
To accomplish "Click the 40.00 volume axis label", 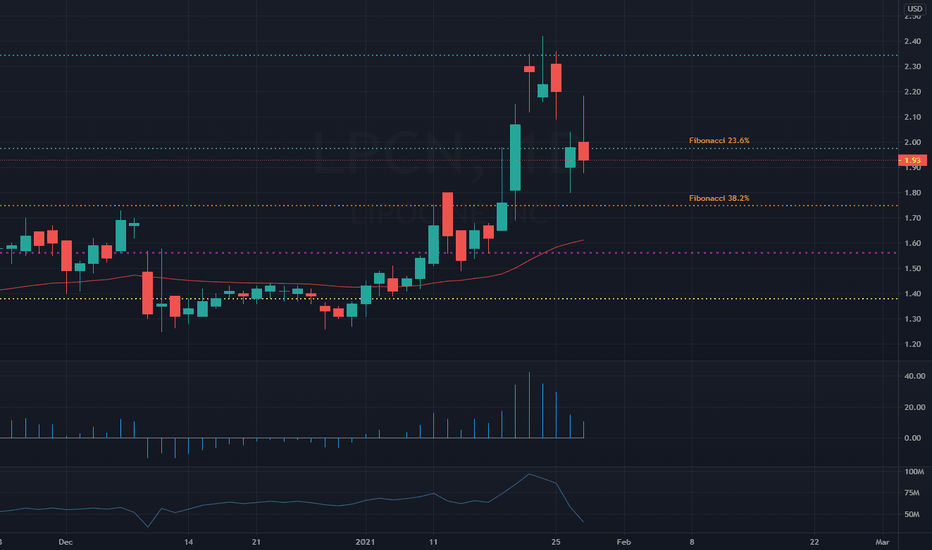I will [x=914, y=376].
